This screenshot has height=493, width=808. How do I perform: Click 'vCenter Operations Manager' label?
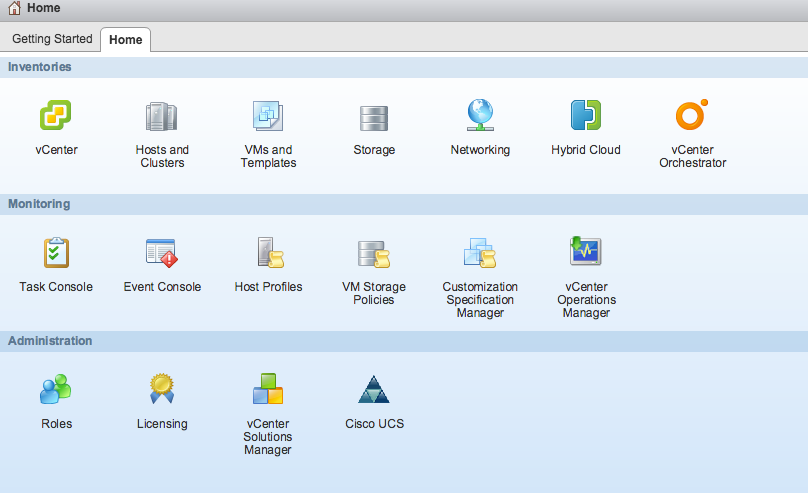click(x=586, y=300)
